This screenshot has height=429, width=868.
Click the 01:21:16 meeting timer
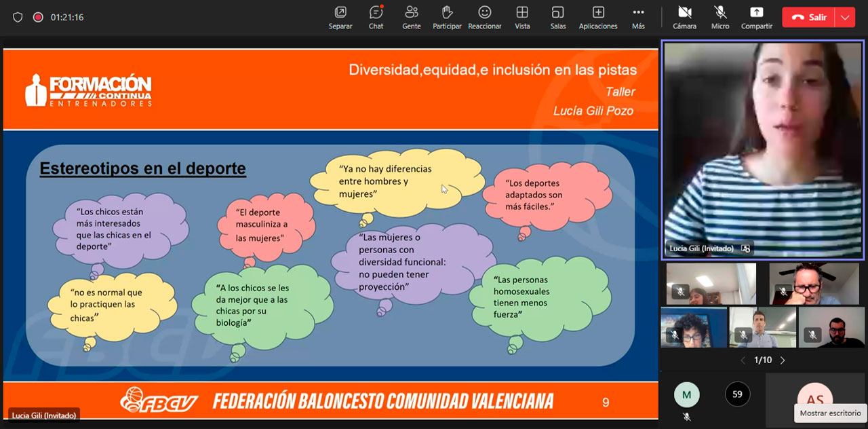pos(67,17)
